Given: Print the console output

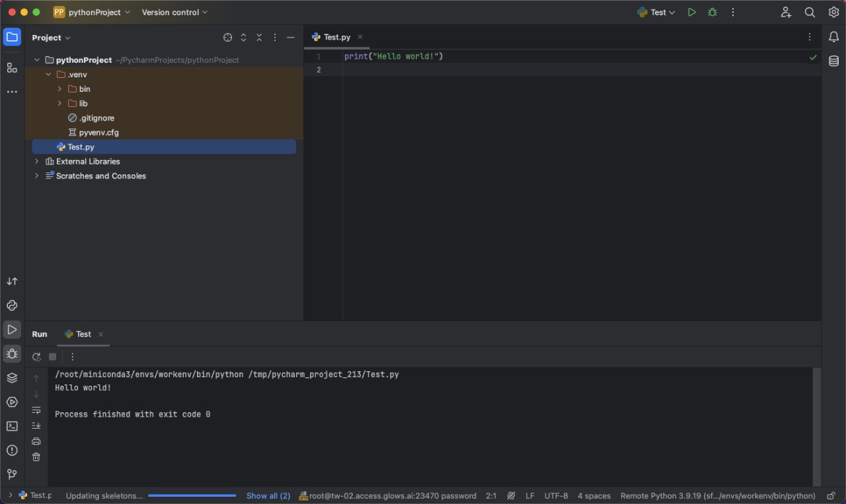Looking at the screenshot, I should [36, 441].
